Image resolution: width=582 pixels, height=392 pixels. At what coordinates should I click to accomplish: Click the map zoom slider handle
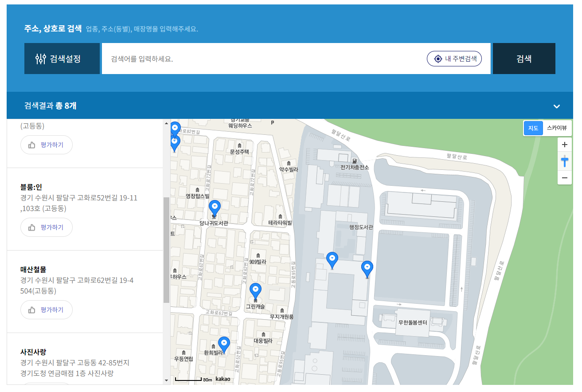click(565, 161)
